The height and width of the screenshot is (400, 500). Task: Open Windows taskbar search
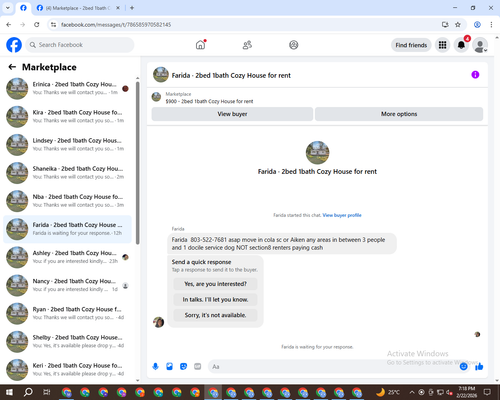point(28,392)
